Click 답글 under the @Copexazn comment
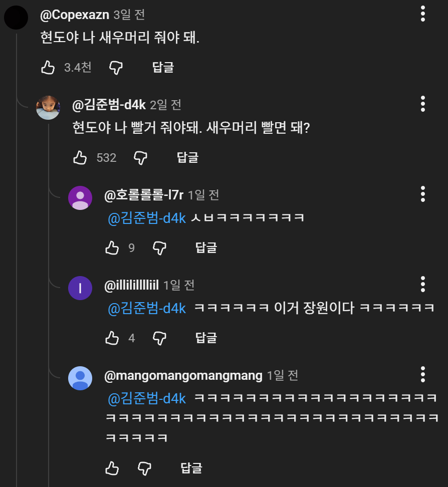Screen dimensions: 448x487 (x=163, y=68)
